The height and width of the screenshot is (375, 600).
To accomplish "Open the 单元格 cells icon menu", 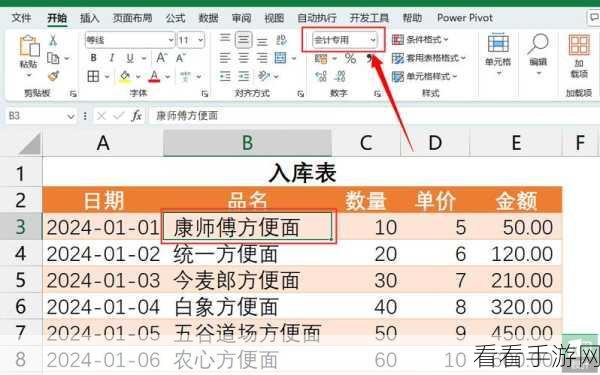I will 498,54.
